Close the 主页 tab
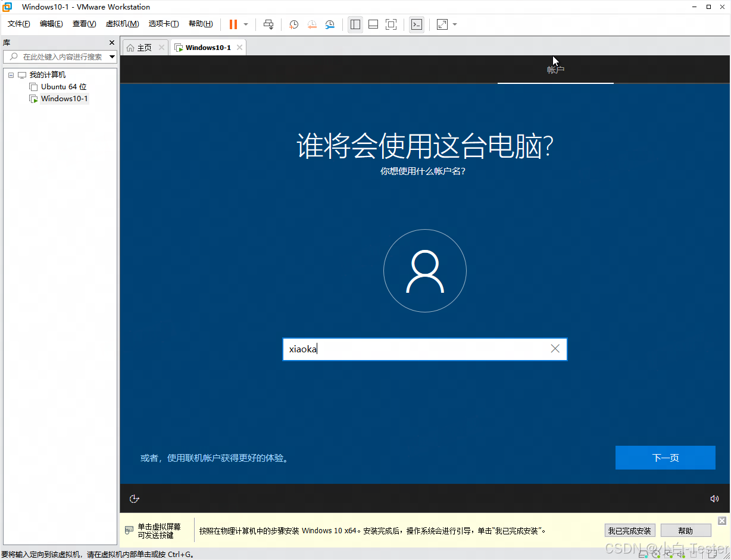The image size is (731, 560). (161, 48)
